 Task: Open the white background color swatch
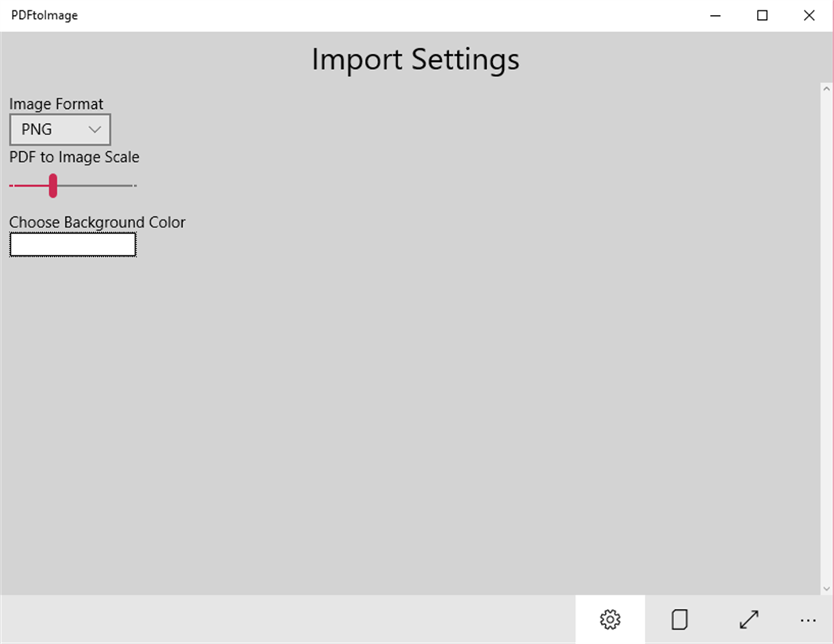72,245
